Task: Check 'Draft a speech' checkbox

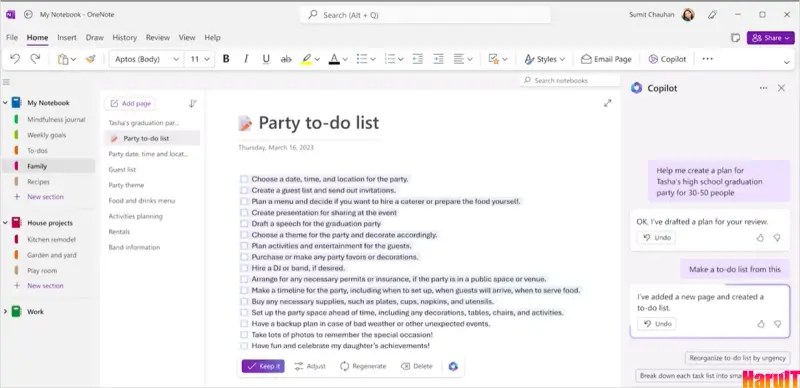Action: [x=244, y=224]
